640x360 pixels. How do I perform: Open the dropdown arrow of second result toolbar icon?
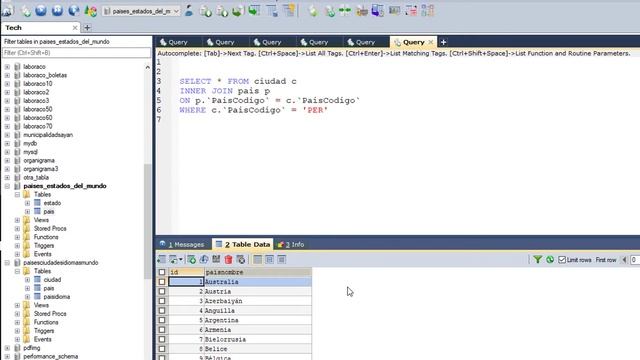[x=181, y=260]
